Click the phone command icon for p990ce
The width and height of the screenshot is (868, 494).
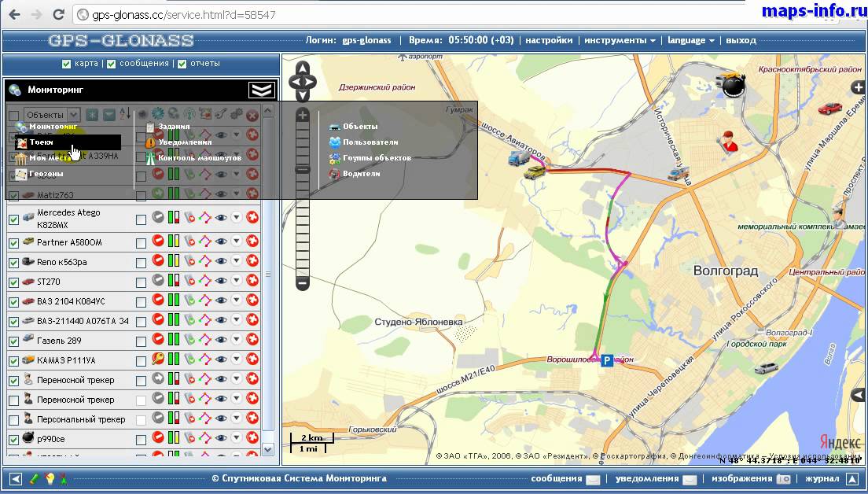click(190, 438)
